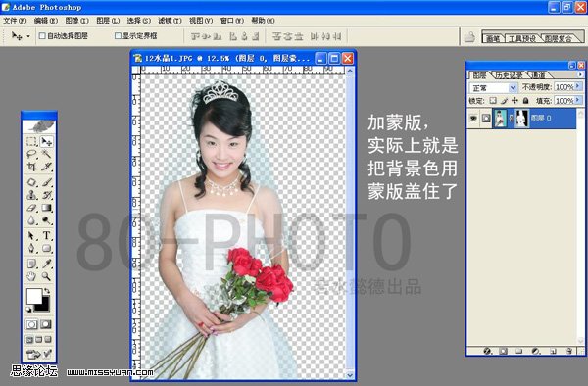The width and height of the screenshot is (588, 386).
Task: Click the trash icon in layers panel
Action: click(569, 351)
